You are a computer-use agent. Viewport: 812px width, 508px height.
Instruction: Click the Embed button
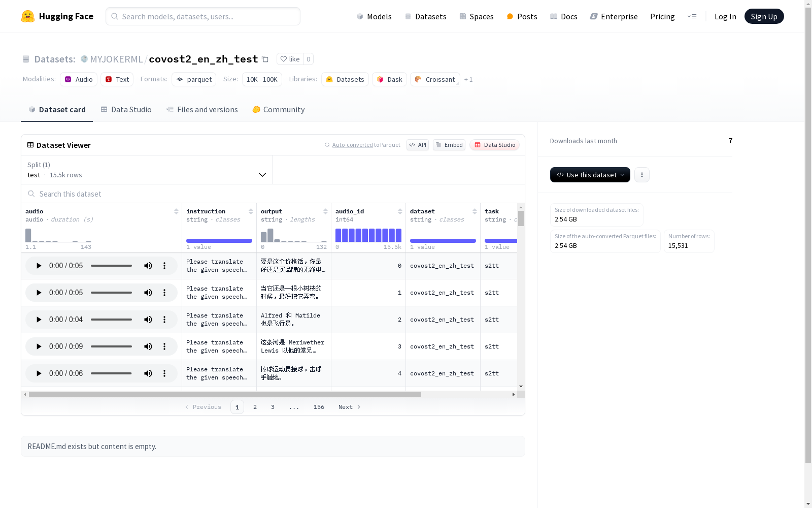click(x=449, y=145)
